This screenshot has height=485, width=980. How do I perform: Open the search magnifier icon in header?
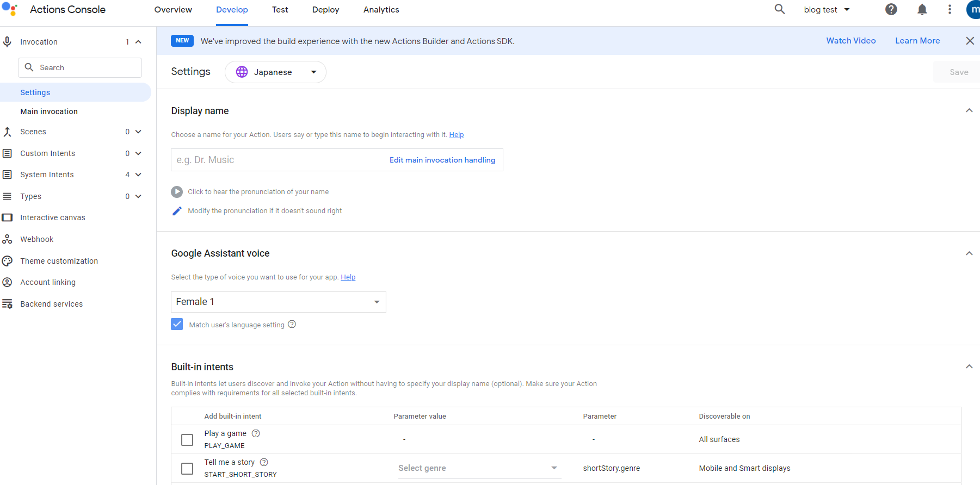point(780,9)
